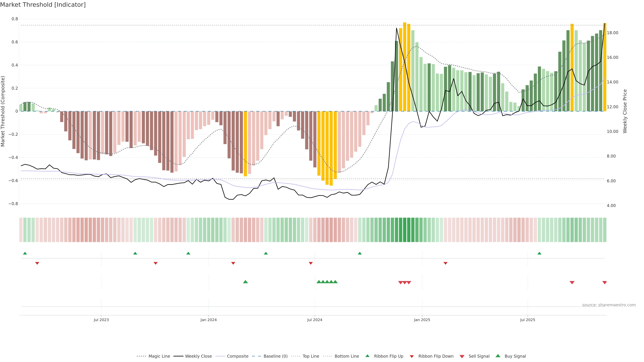Toggle the Magic Line legend entry
Screen dimensions: 644x362
pos(159,356)
